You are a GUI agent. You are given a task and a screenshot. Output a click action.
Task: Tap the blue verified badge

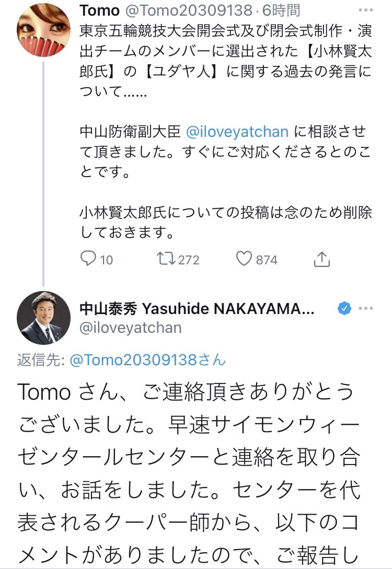click(344, 308)
